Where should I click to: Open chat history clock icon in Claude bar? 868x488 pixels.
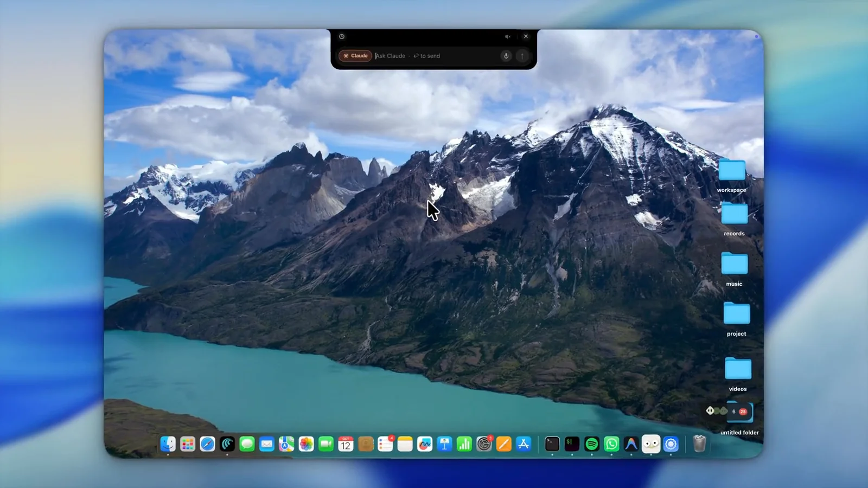click(x=342, y=36)
